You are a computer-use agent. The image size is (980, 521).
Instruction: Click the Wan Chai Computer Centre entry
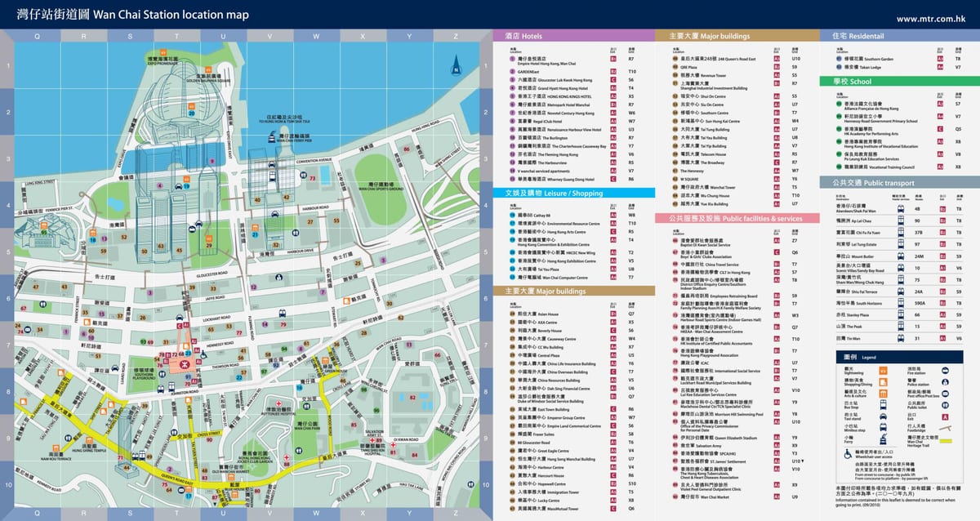(551, 278)
